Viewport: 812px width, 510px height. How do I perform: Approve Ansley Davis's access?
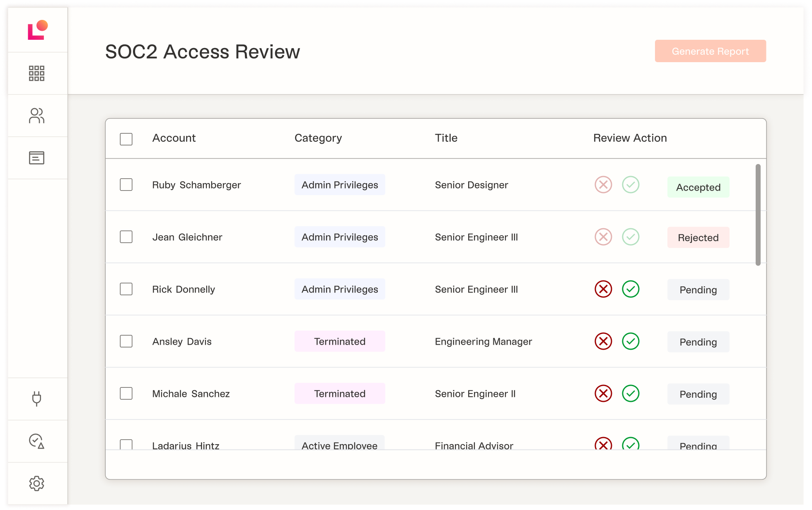(631, 341)
